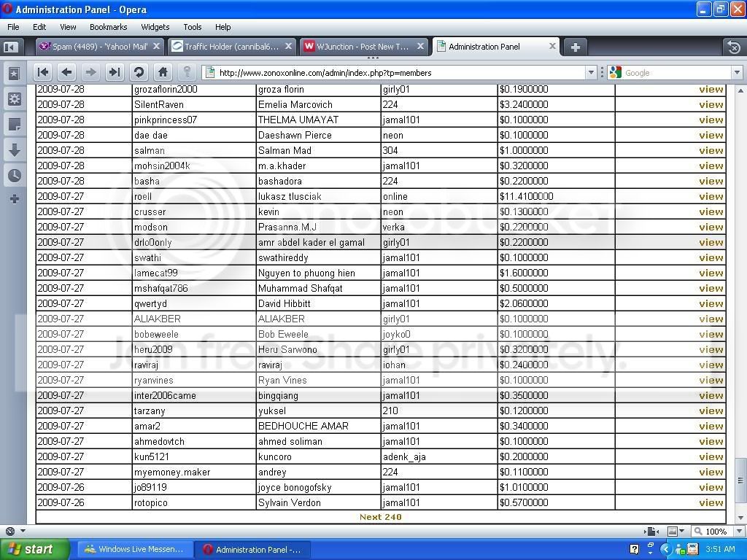Open Windows Live Messenger from the taskbar

(133, 549)
